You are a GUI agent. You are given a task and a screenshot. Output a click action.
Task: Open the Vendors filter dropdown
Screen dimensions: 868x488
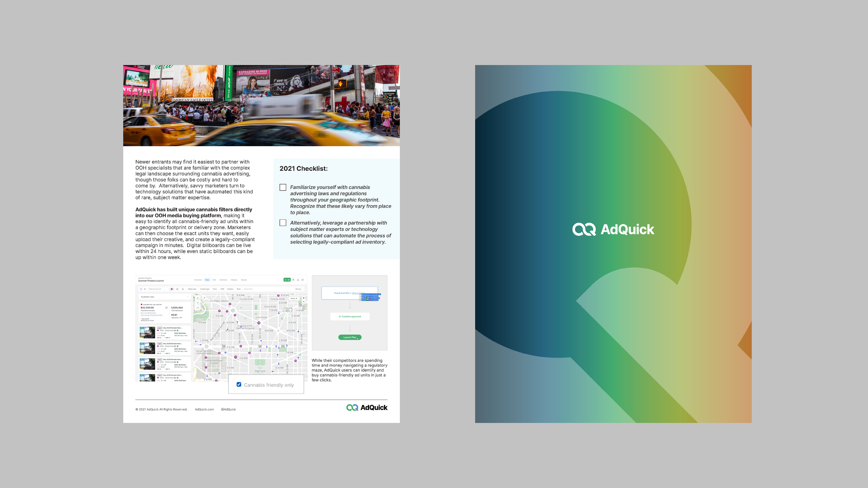click(230, 289)
